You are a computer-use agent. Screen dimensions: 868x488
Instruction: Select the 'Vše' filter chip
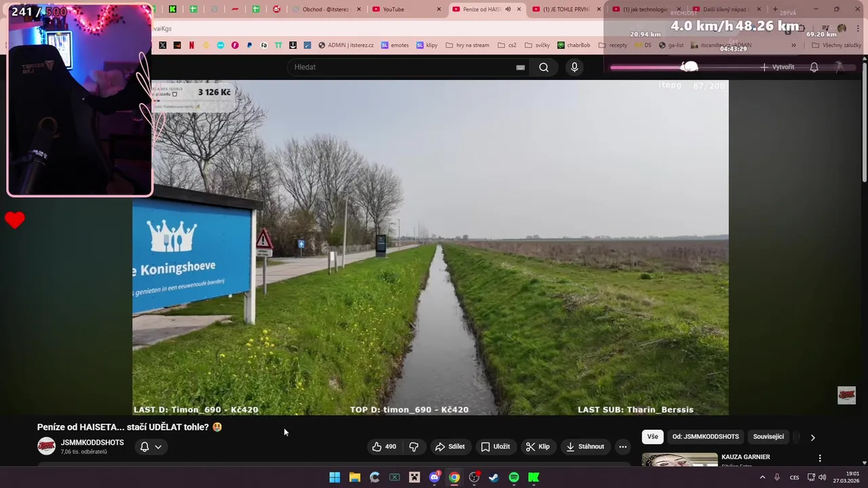tap(652, 437)
